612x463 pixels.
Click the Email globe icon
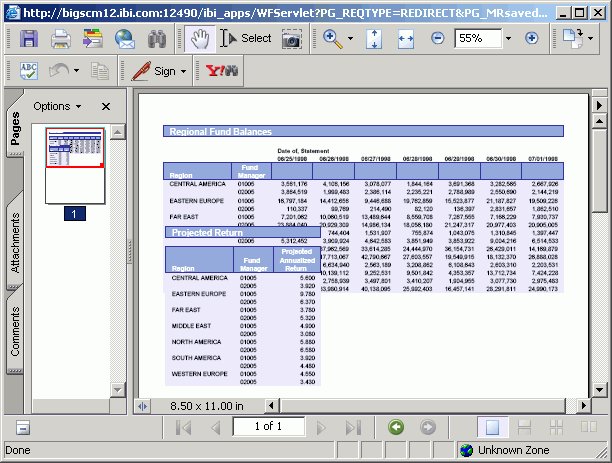pos(124,39)
